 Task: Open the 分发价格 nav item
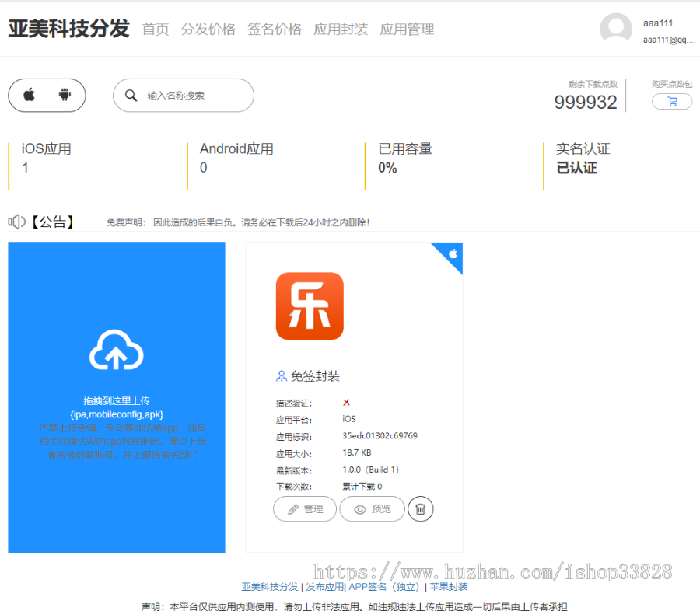[x=208, y=30]
